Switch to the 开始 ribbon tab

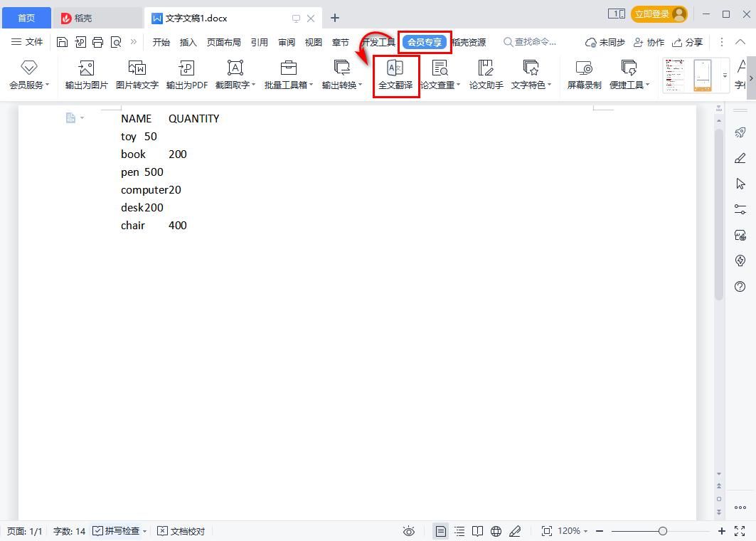[x=161, y=42]
